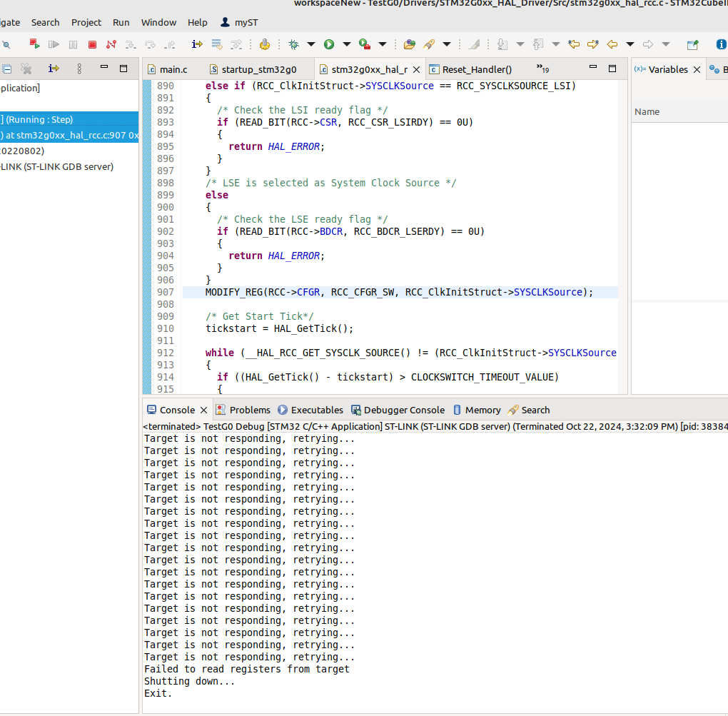
Task: Close the Console view
Action: pyautogui.click(x=203, y=410)
